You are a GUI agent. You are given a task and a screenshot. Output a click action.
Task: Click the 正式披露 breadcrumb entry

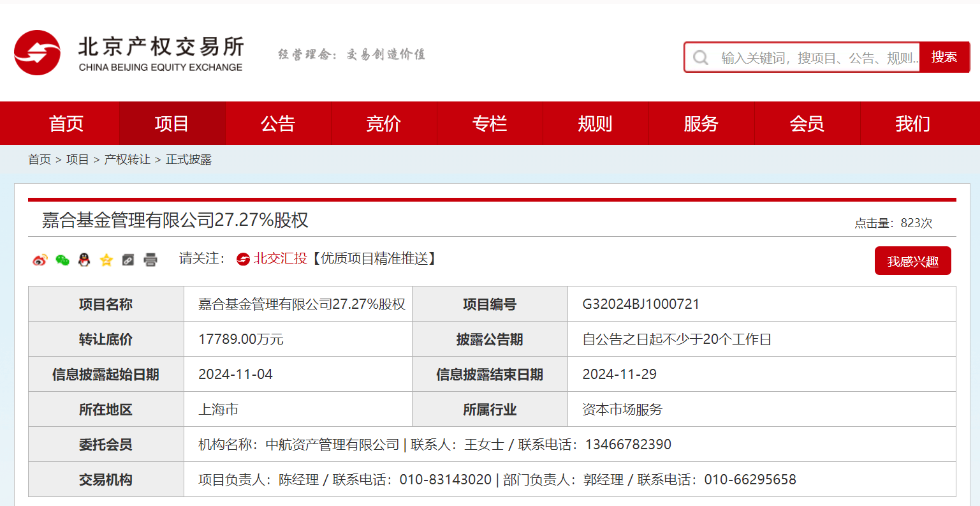click(x=188, y=159)
